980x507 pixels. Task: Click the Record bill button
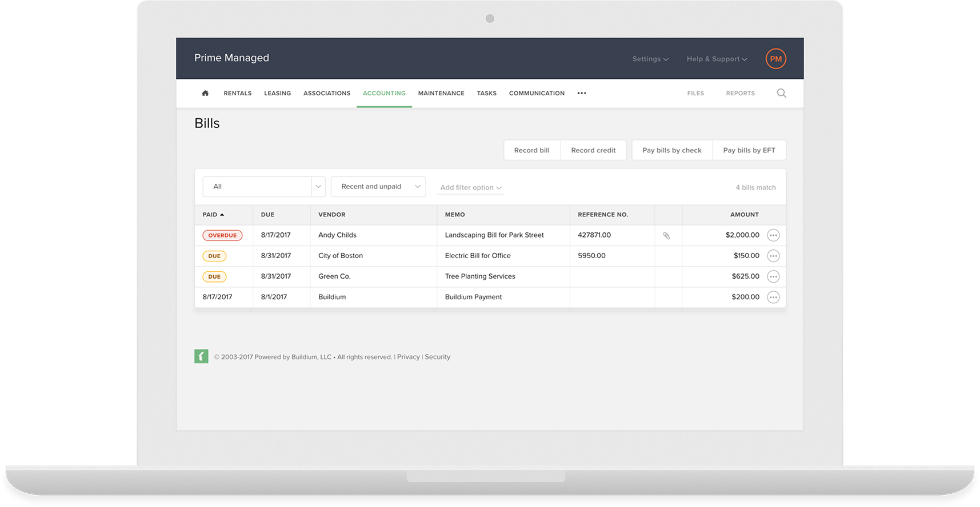[x=532, y=150]
